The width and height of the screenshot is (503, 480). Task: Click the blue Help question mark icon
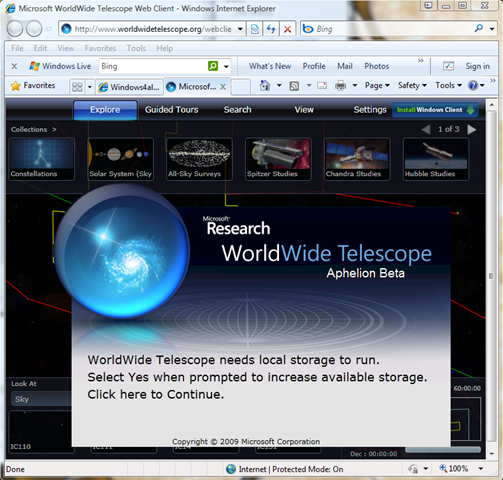(x=473, y=86)
